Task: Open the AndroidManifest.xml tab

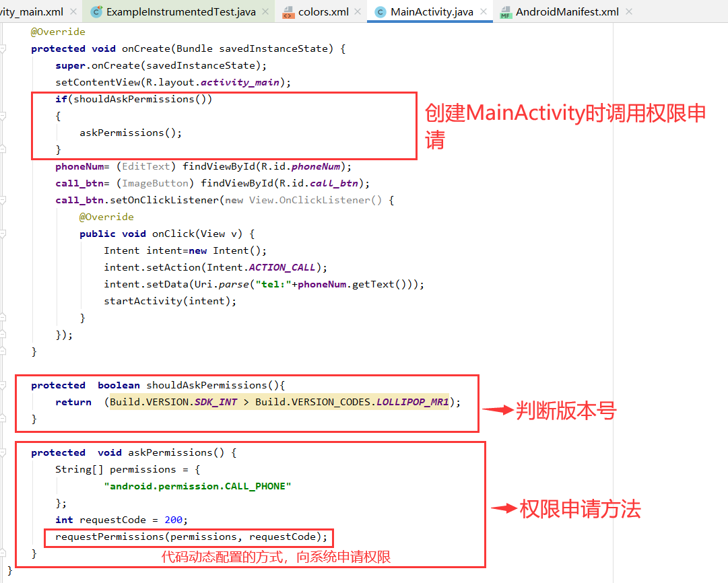Action: (567, 12)
